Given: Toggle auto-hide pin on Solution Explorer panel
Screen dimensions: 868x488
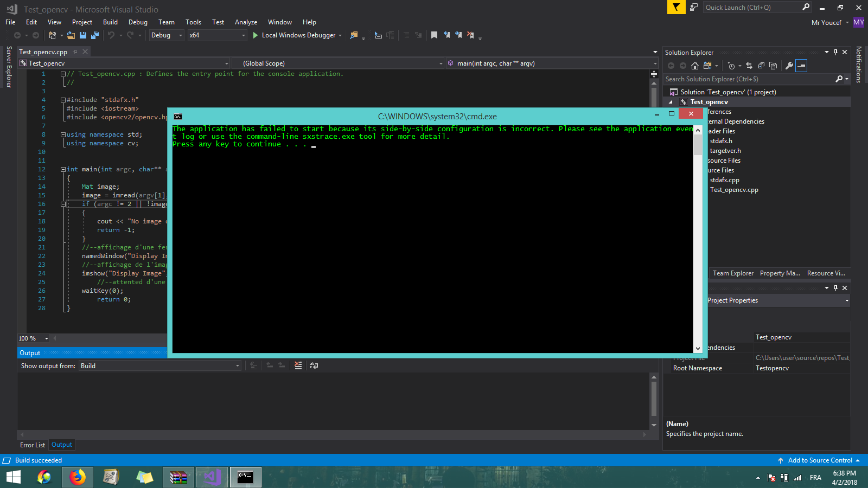Looking at the screenshot, I should click(x=836, y=52).
